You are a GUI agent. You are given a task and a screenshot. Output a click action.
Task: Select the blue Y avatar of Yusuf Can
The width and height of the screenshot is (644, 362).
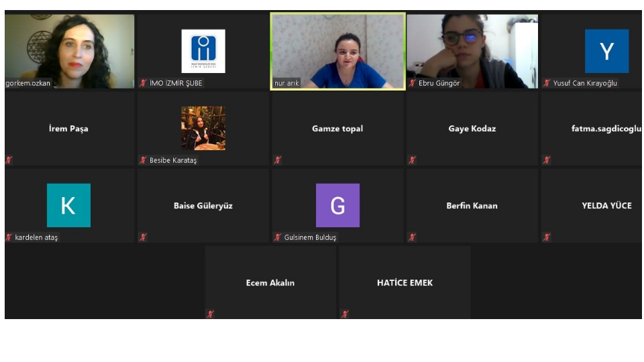[606, 51]
